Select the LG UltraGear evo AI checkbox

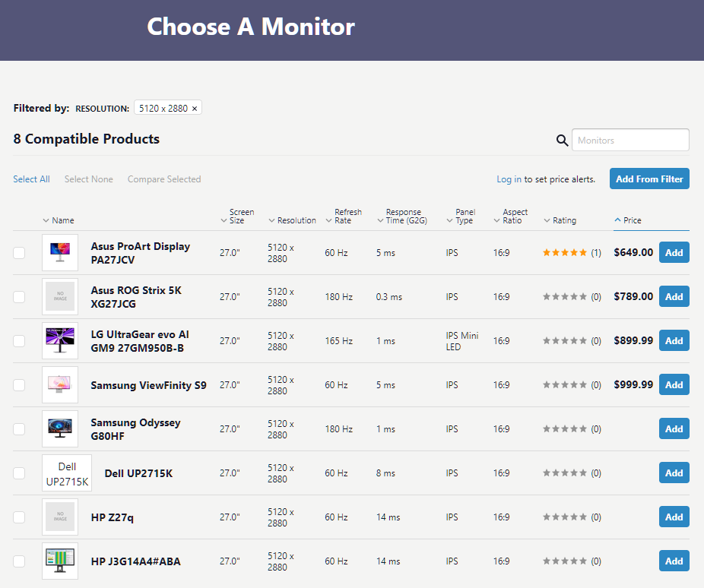pos(19,341)
